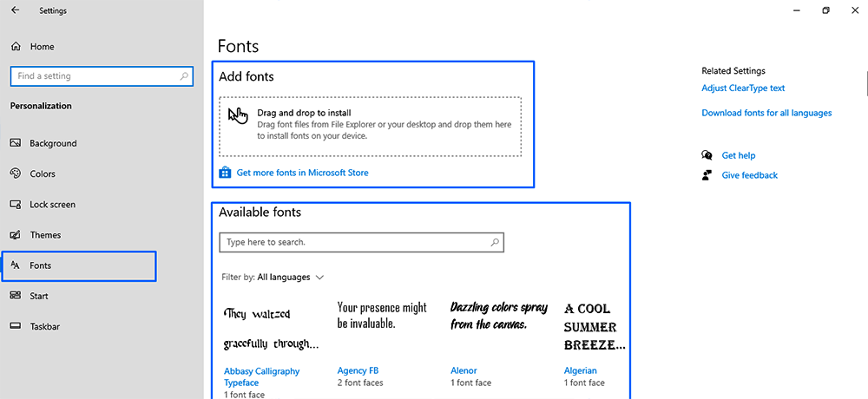This screenshot has width=868, height=399.
Task: Click the Get help chat icon
Action: [707, 155]
